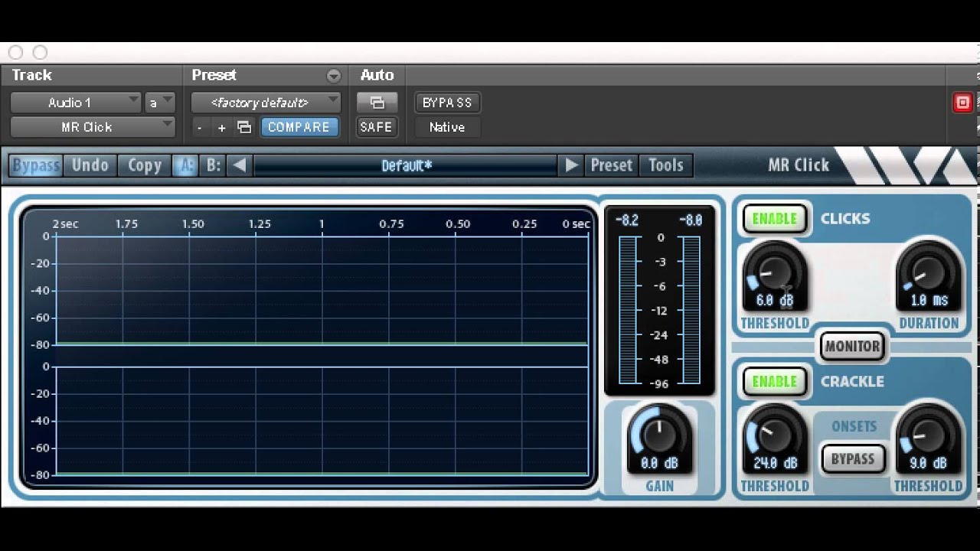Toggle the SAFE automation button
The height and width of the screenshot is (551, 980).
click(x=376, y=127)
